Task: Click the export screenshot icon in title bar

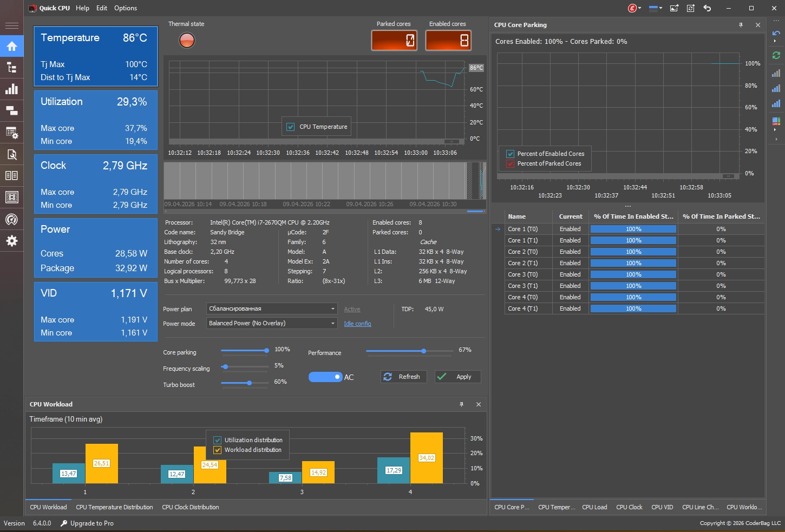Action: (674, 8)
